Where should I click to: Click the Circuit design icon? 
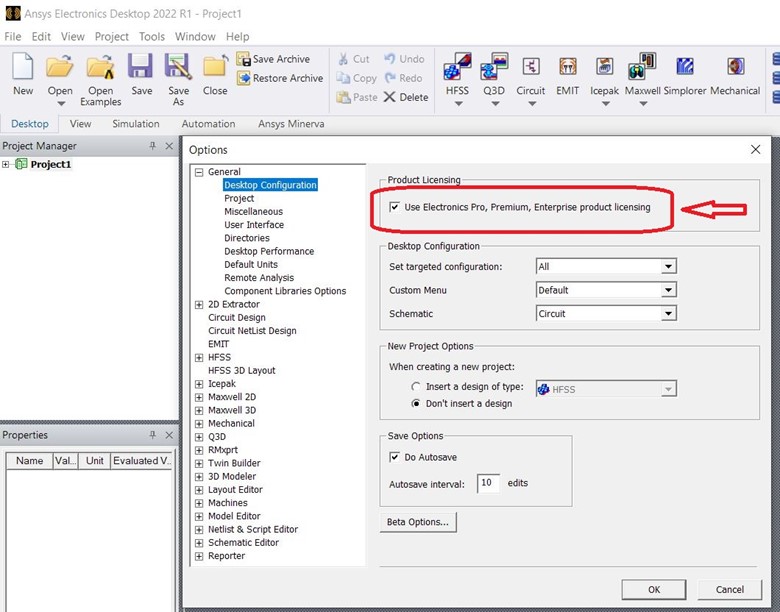tap(531, 67)
